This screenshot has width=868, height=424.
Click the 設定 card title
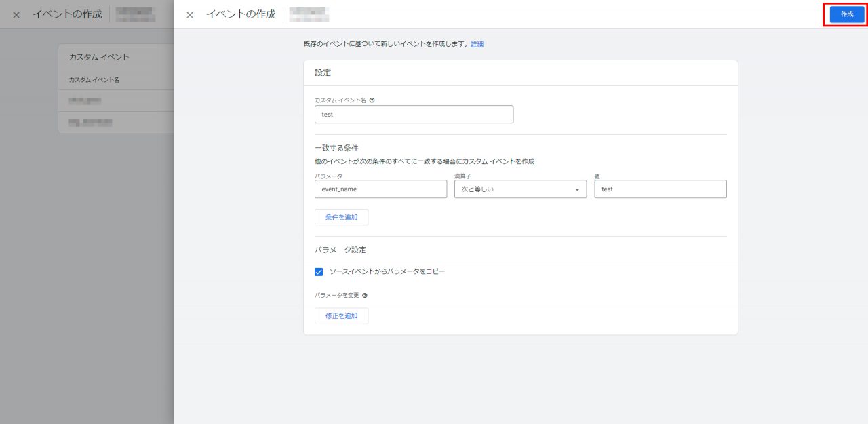pyautogui.click(x=323, y=73)
